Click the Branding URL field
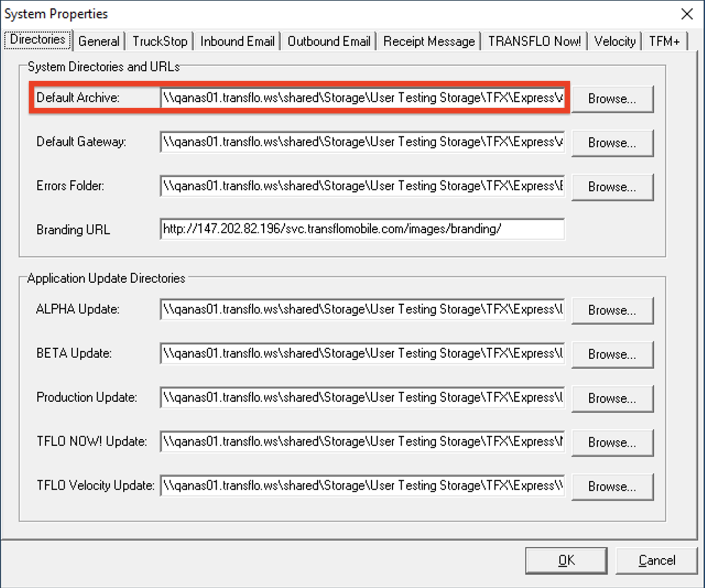This screenshot has height=588, width=705. click(x=362, y=229)
